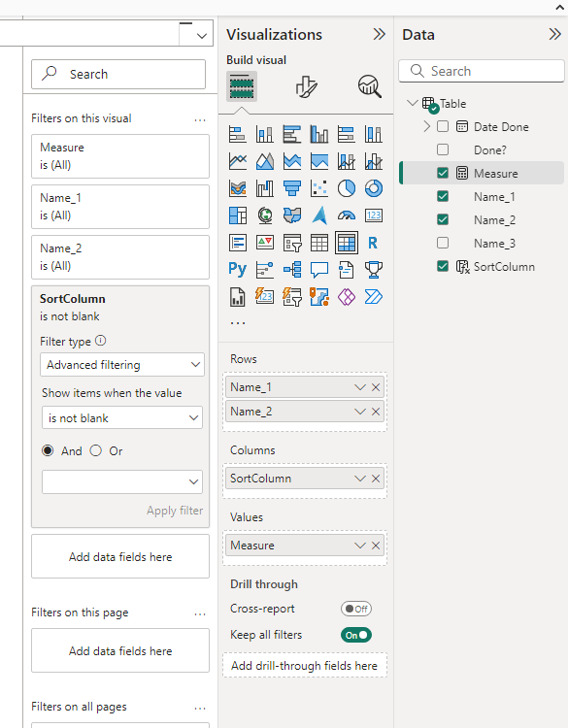568x728 pixels.
Task: Choose the gauge visual
Action: coord(347,215)
